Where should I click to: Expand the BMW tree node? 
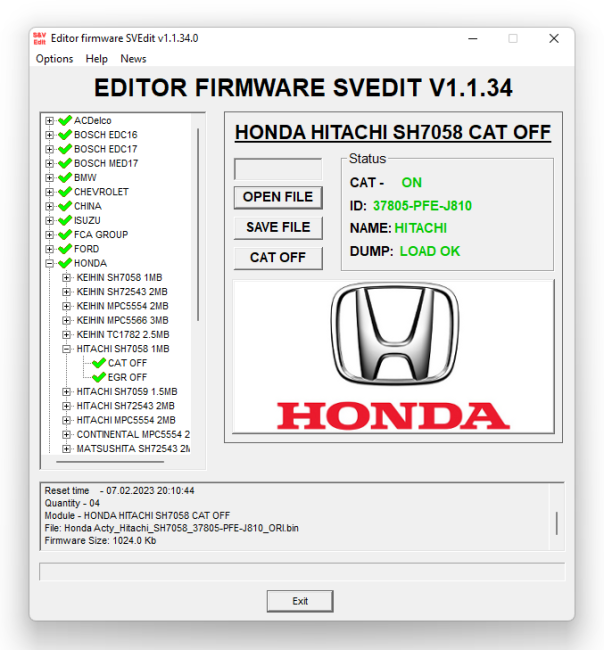click(49, 177)
